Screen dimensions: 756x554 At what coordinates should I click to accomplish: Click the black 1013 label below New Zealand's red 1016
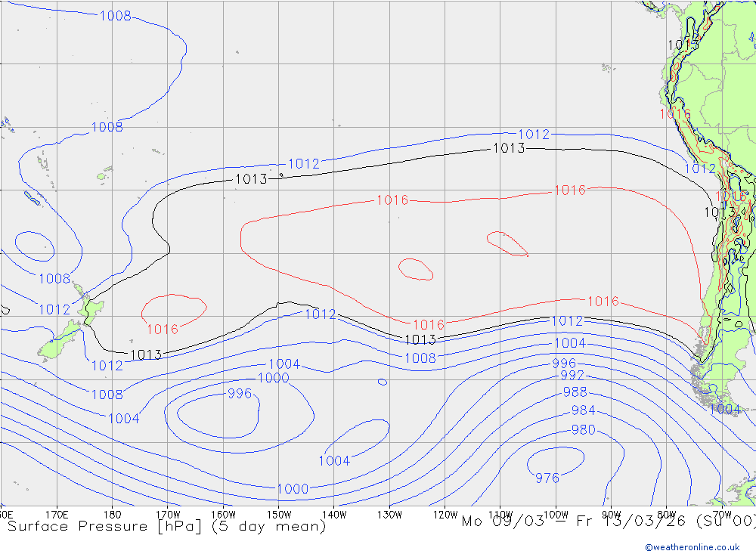coord(146,355)
